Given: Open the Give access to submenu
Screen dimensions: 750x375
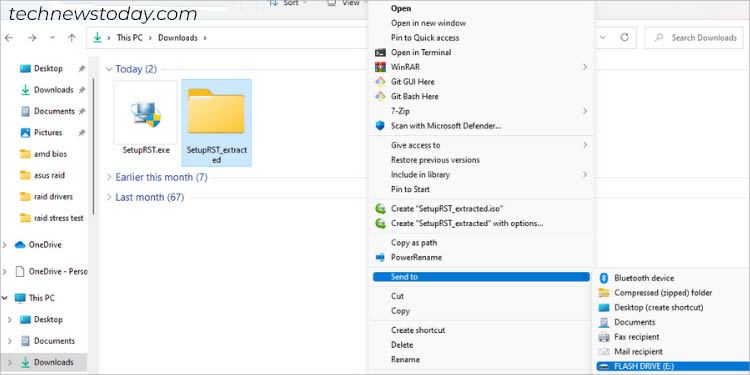Looking at the screenshot, I should click(482, 145).
